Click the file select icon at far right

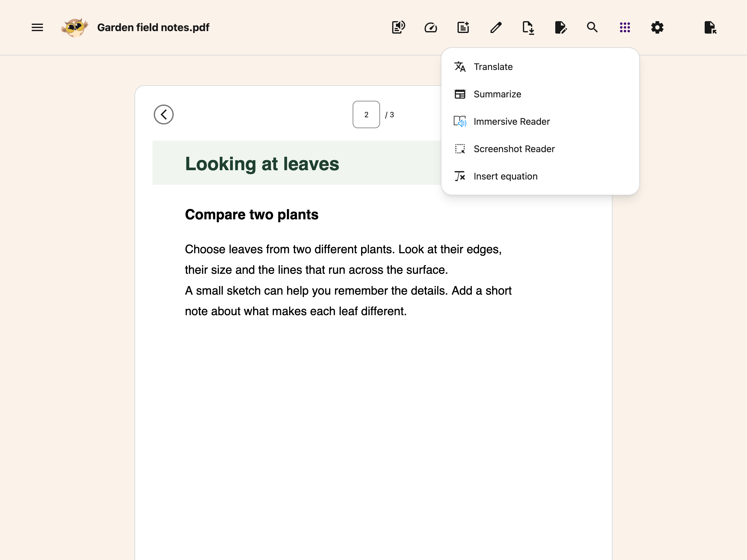tap(710, 27)
